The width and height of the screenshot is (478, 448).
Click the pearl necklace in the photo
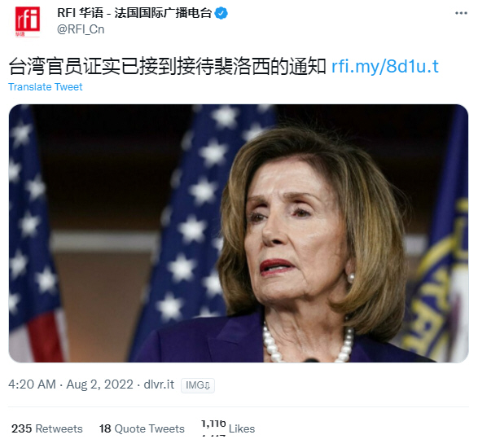[308, 345]
